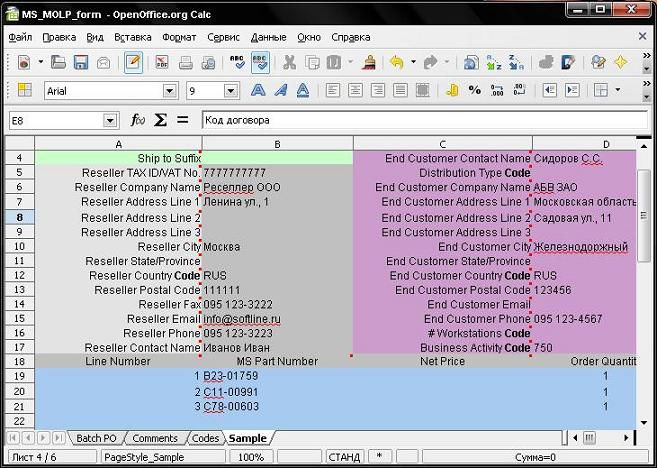Click the formula input line
657x468 pixels.
coord(420,120)
